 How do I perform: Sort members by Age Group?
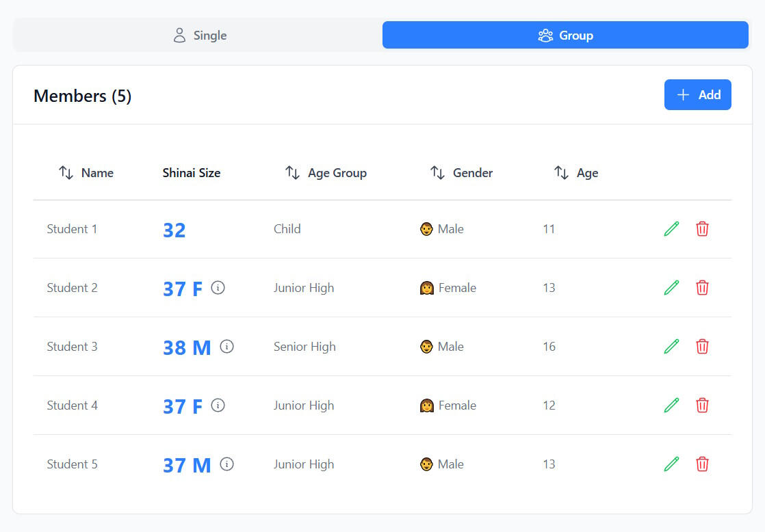pyautogui.click(x=326, y=173)
